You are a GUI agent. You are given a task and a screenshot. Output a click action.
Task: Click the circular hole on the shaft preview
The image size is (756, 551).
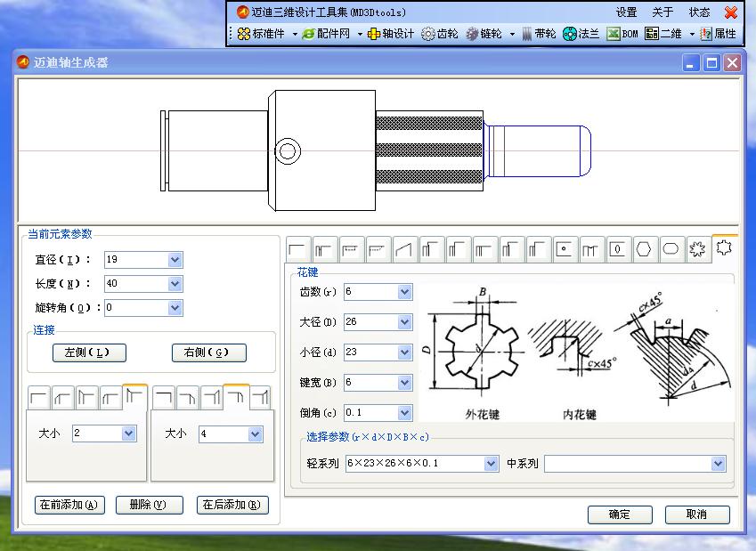[x=288, y=151]
